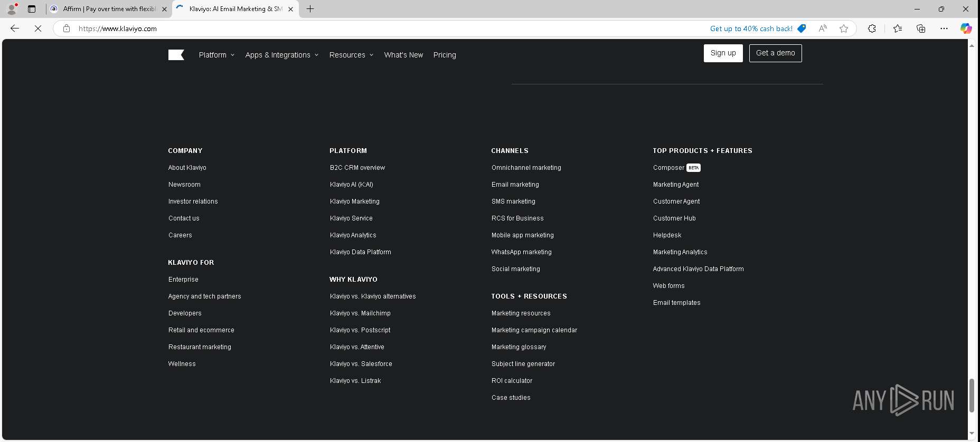Screen dimensions: 980x442
Task: Open Klaviyo vs. Listrak link
Action: click(x=355, y=381)
